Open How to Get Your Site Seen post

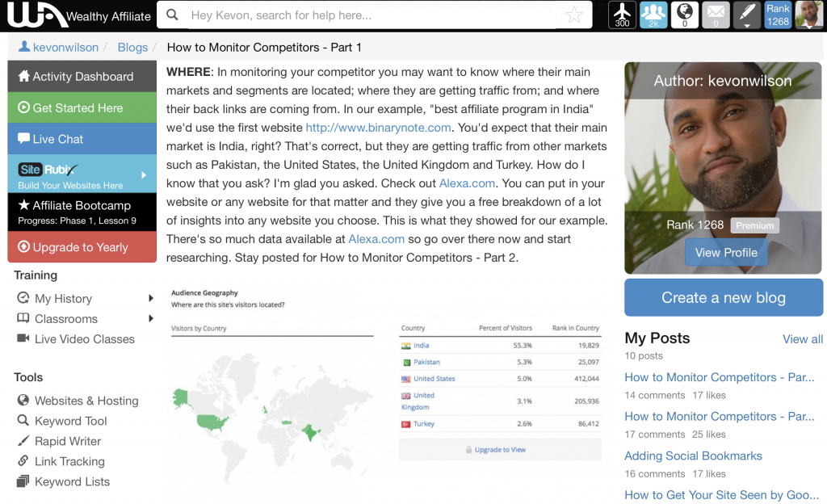721,495
